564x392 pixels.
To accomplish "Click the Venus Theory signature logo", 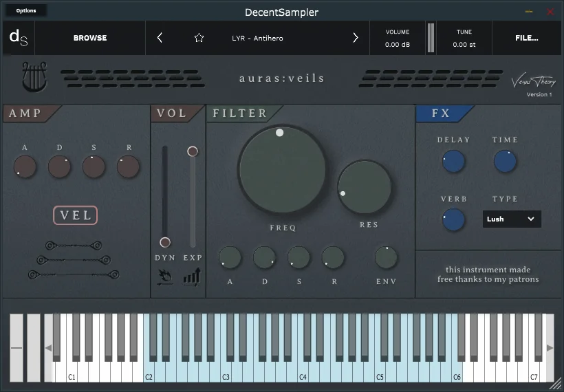I will [x=534, y=81].
